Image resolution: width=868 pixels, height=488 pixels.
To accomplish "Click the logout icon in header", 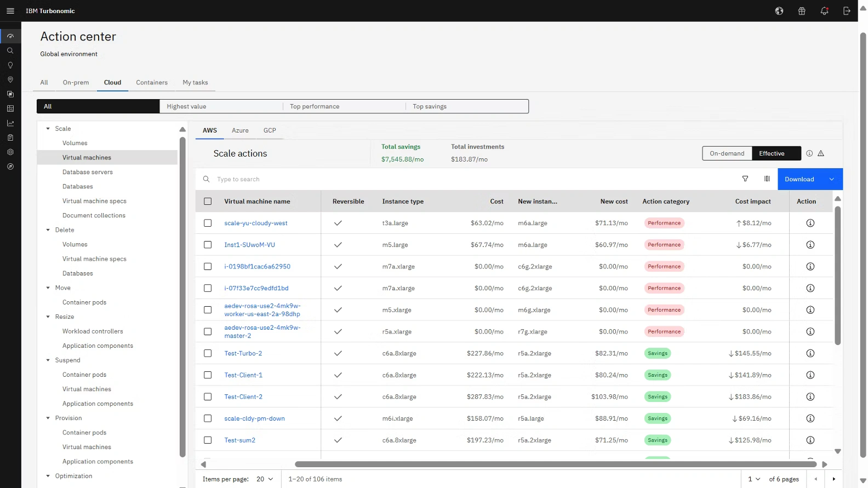I will tap(847, 11).
